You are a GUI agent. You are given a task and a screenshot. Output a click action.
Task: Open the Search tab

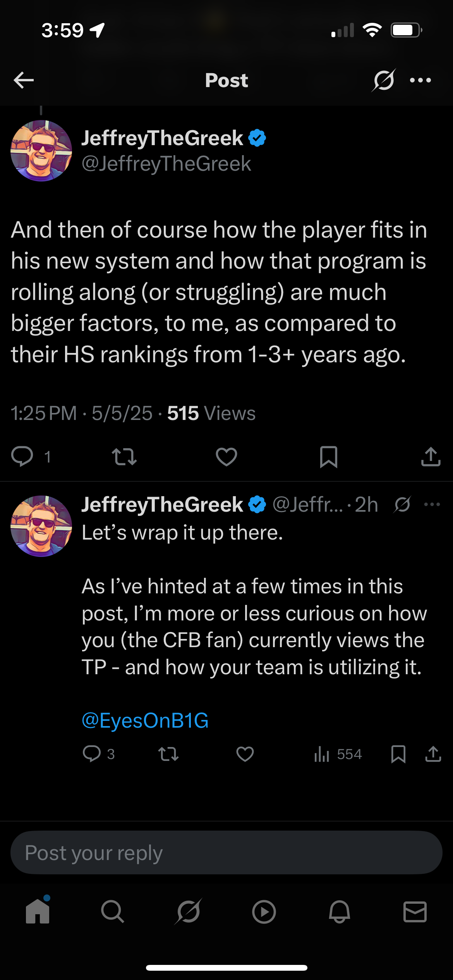(x=113, y=912)
